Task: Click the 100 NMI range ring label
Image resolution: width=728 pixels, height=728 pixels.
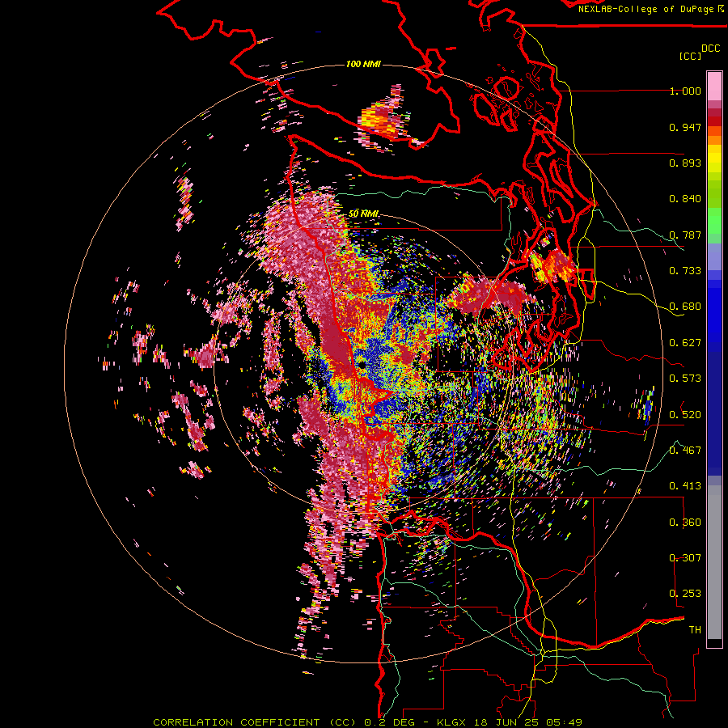Action: point(363,64)
